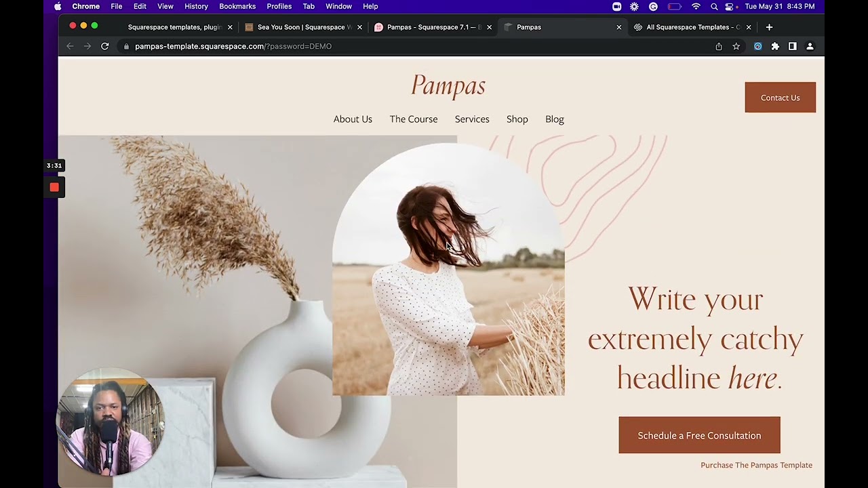The width and height of the screenshot is (868, 488).
Task: Click the date and time display
Action: [780, 6]
